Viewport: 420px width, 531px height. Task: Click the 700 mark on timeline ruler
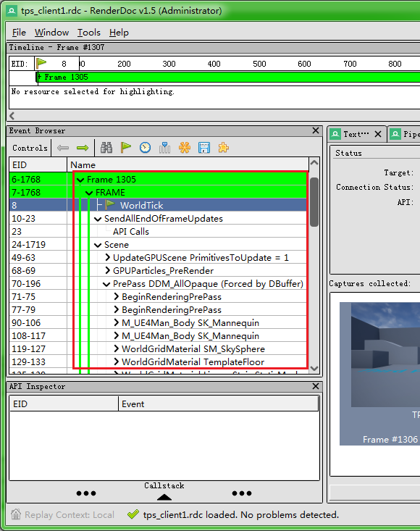(350, 64)
